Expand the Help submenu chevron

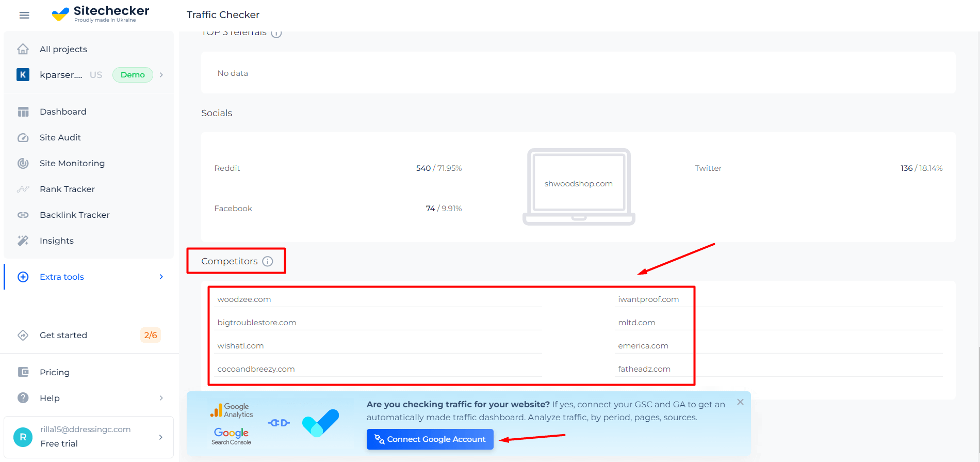[161, 398]
